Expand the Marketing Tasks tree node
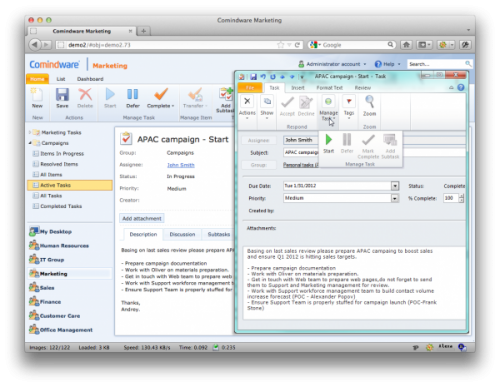Screen dimensions: 500x387 coord(30,132)
